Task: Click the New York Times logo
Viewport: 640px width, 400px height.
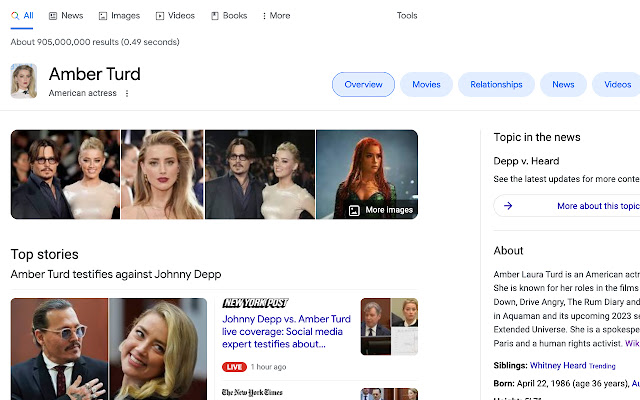Action: [x=252, y=392]
